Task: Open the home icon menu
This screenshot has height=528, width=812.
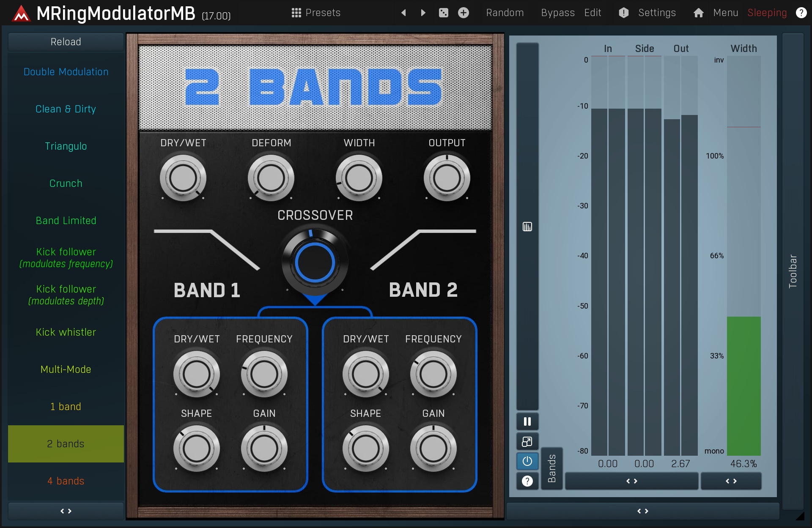Action: [x=698, y=13]
